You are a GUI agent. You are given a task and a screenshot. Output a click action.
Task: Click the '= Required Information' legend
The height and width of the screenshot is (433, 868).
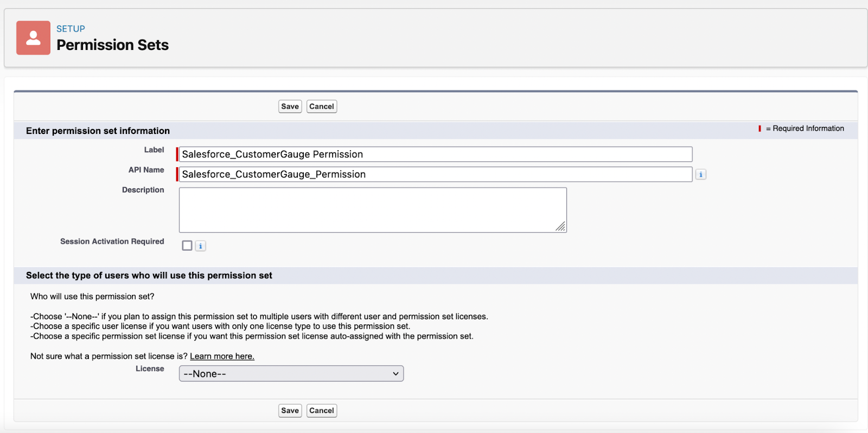(x=801, y=129)
